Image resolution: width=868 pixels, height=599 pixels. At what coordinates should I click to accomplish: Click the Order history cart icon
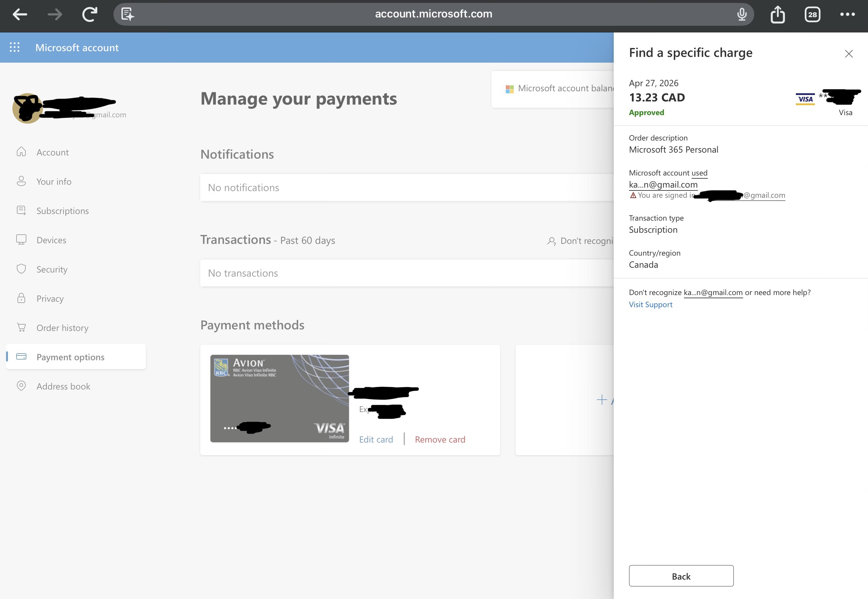(21, 327)
